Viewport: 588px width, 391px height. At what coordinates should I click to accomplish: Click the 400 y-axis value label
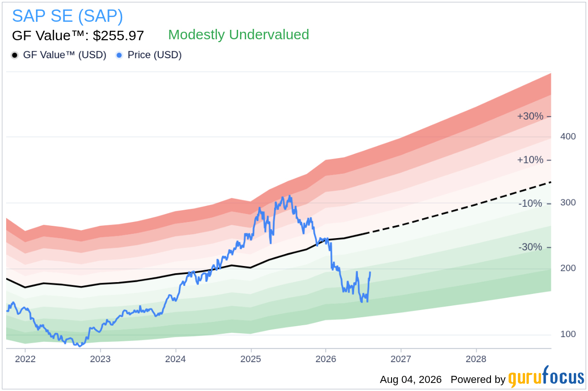[x=568, y=137]
